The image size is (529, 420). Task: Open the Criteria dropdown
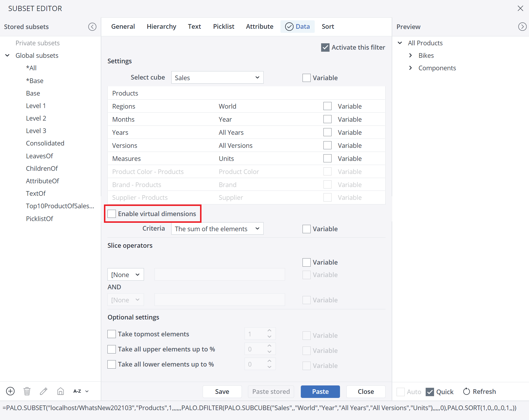pyautogui.click(x=217, y=229)
